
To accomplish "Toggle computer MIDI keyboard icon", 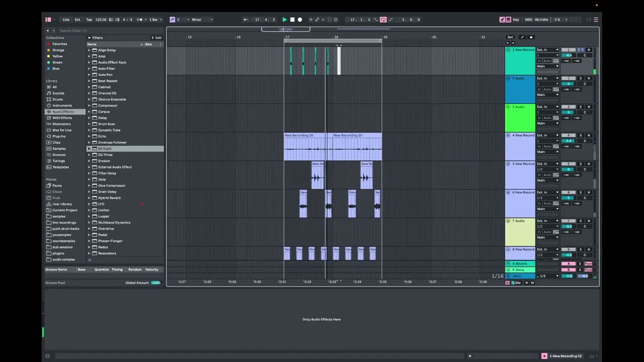I will pos(508,20).
